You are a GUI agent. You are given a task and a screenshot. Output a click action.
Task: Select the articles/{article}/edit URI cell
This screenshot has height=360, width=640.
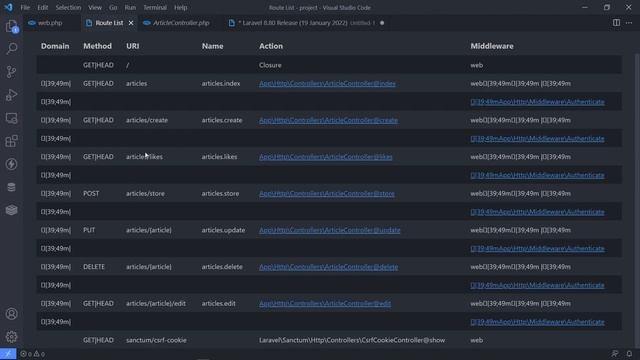[156, 304]
